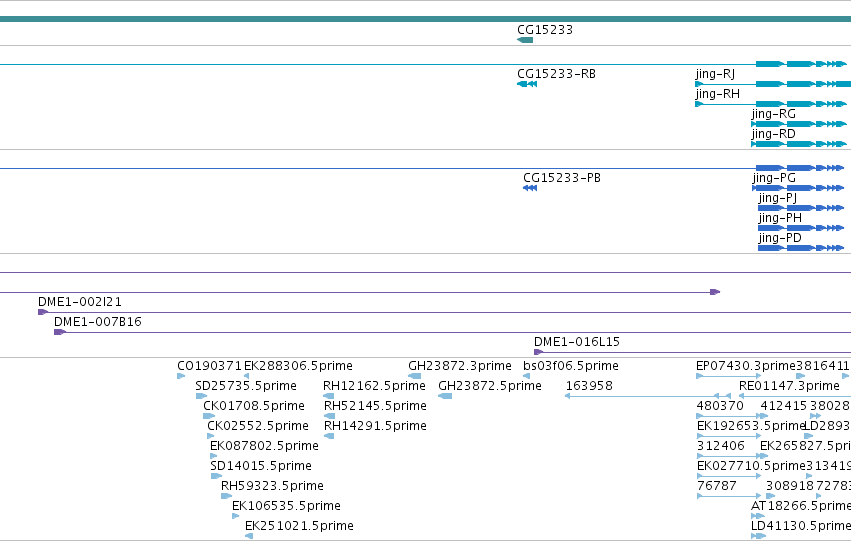Click the AT18266.5prime EST label
The height and width of the screenshot is (541, 851).
pyautogui.click(x=801, y=506)
